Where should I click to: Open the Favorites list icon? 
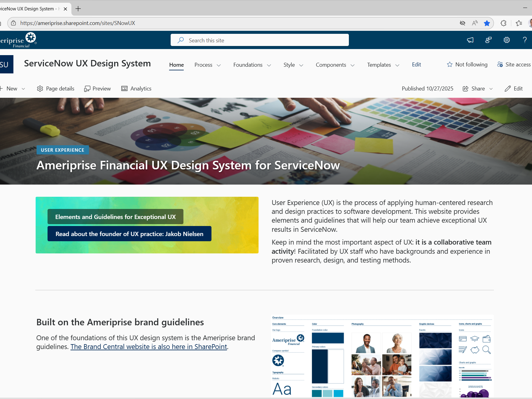pyautogui.click(x=519, y=23)
